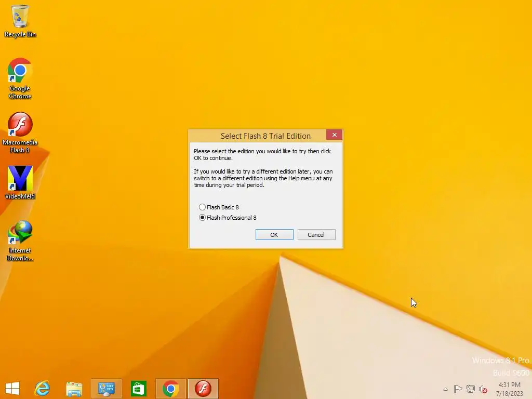532x399 pixels.
Task: Open the Windows Start button
Action: point(12,389)
